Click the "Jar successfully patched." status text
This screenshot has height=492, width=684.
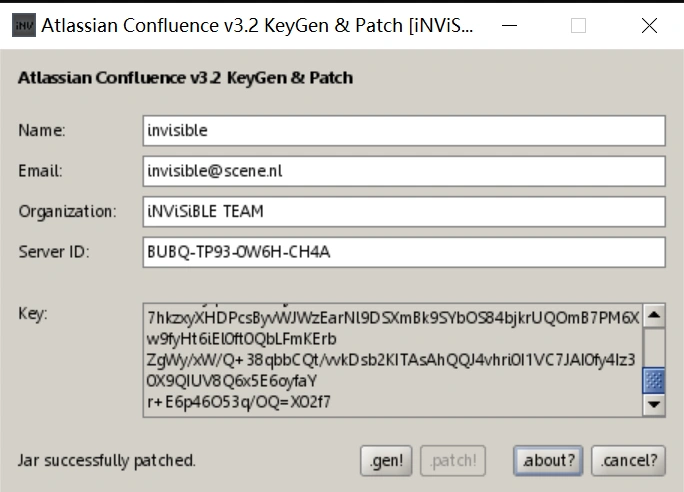[107, 461]
